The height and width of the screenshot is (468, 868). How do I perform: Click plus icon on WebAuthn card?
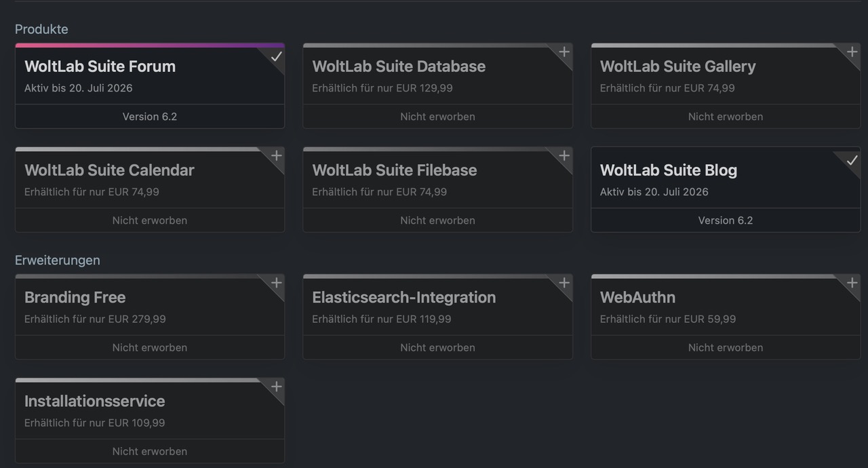(x=852, y=283)
